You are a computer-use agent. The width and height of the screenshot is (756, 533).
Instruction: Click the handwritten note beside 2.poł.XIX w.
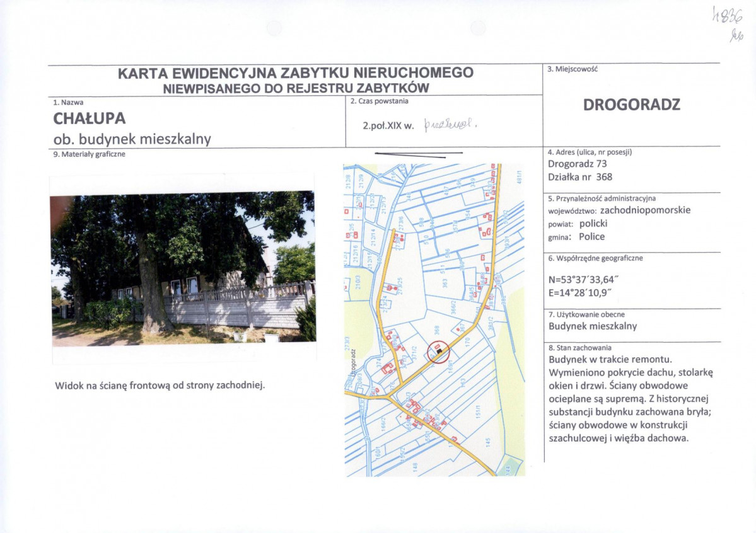450,125
